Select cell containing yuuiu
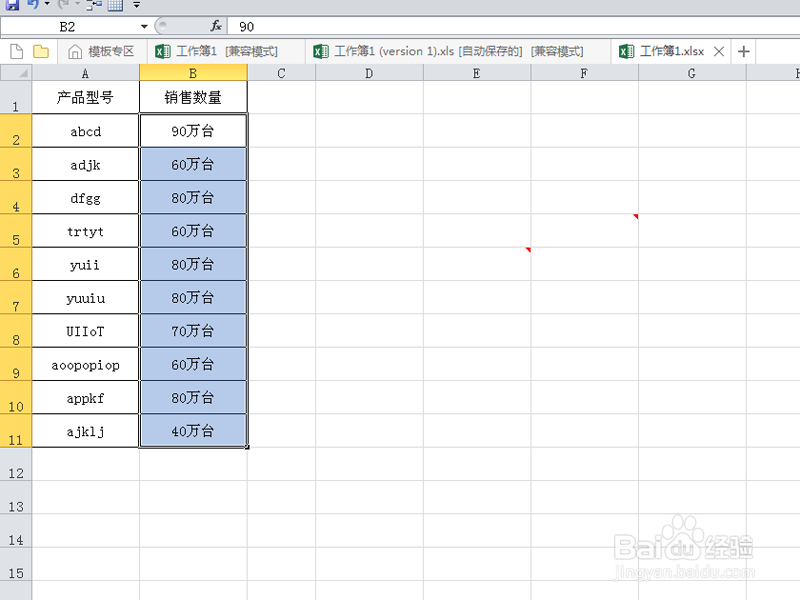This screenshot has height=600, width=800. (85, 297)
